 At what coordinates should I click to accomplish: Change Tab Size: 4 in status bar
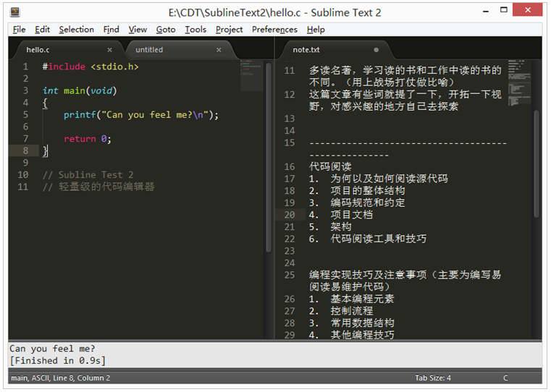pyautogui.click(x=432, y=378)
